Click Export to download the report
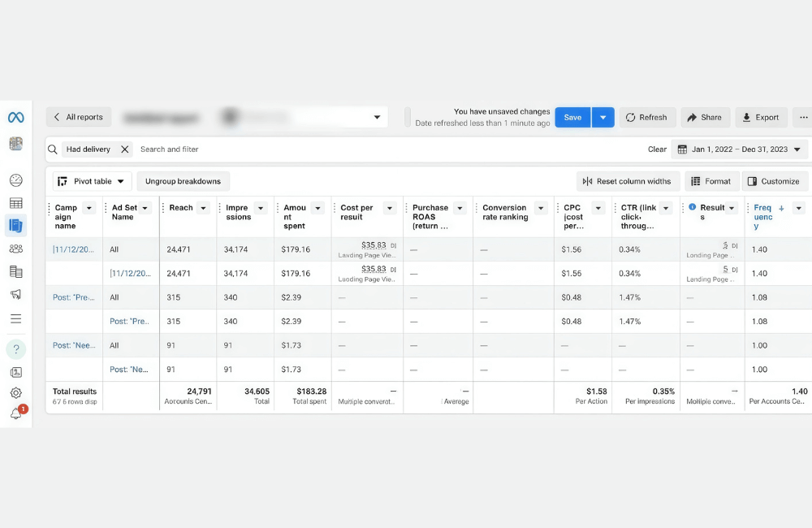The height and width of the screenshot is (528, 812). pos(761,117)
